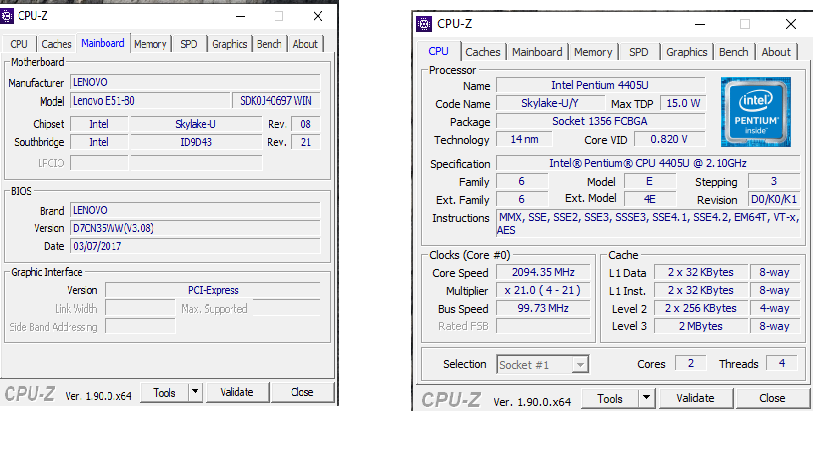Viewport: 819px width, 460px height.
Task: Click Code Name Skylake-U/Y value
Action: pos(549,103)
